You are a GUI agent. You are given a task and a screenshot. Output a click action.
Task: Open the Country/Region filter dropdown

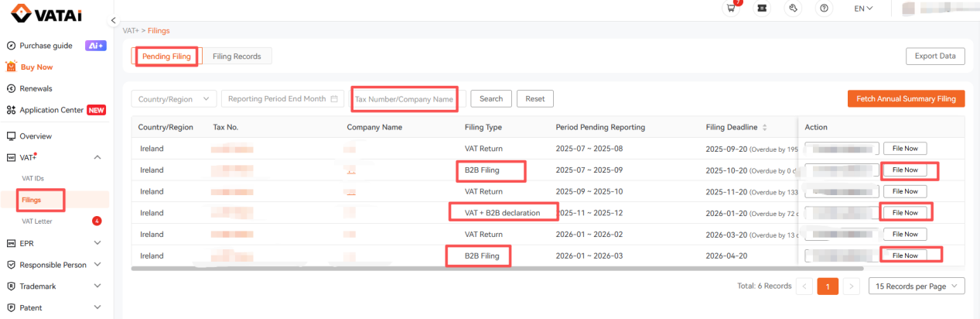pyautogui.click(x=174, y=99)
